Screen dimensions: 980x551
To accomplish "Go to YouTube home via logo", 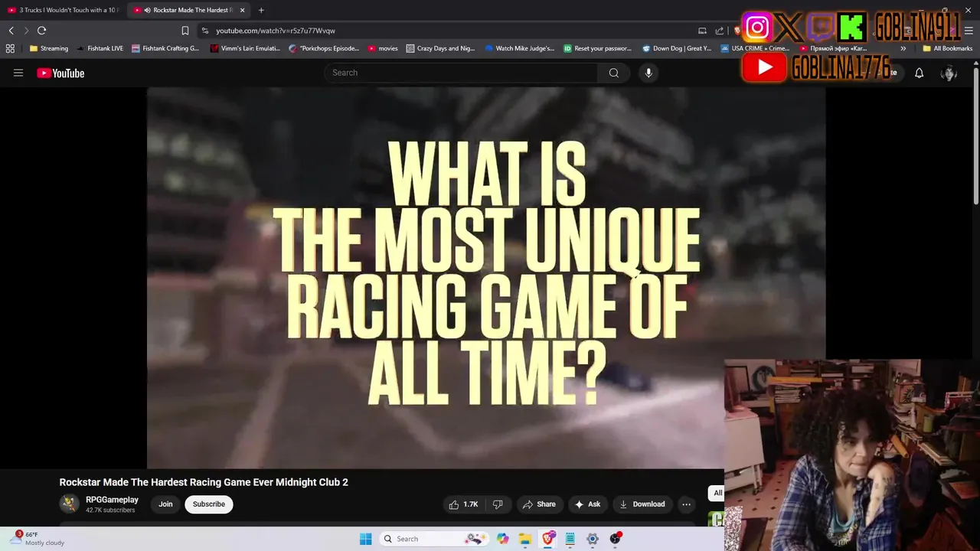I will pos(60,73).
